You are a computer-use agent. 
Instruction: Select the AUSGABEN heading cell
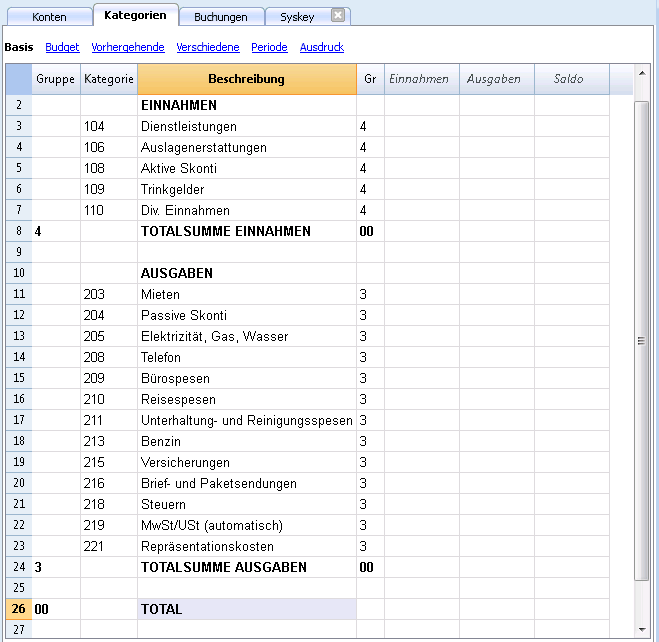[247, 273]
